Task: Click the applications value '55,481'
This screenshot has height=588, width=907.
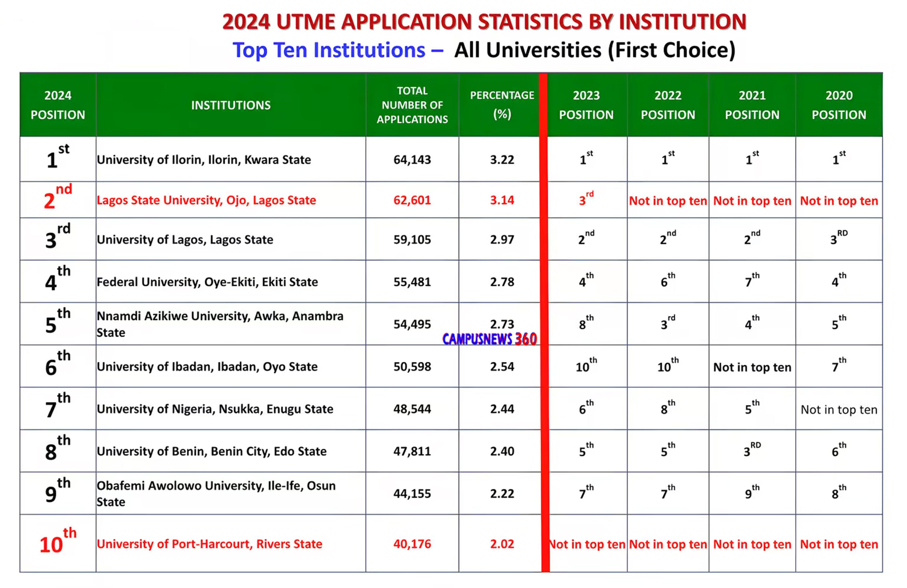Action: pyautogui.click(x=412, y=282)
